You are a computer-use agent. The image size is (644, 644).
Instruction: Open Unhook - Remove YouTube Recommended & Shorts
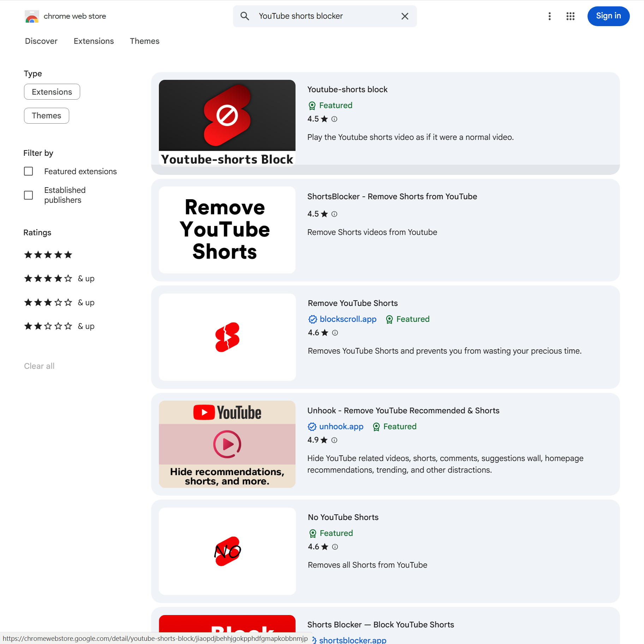tap(404, 410)
